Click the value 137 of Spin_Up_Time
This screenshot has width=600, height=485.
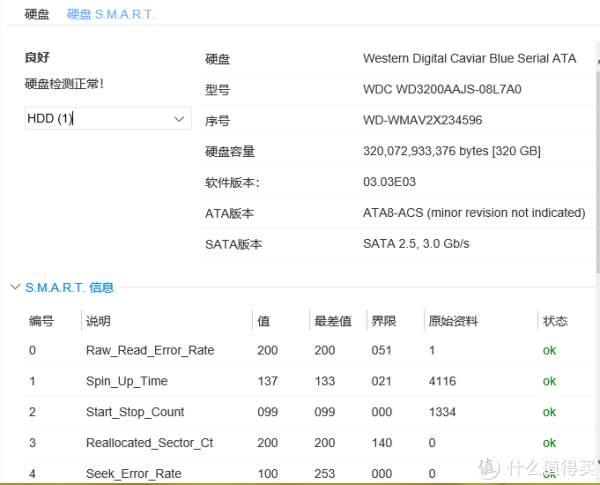[267, 381]
